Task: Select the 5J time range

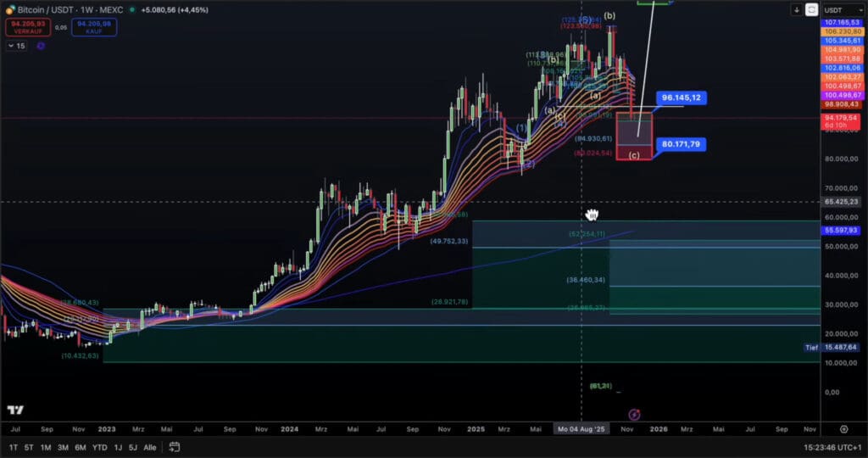Action: click(132, 446)
